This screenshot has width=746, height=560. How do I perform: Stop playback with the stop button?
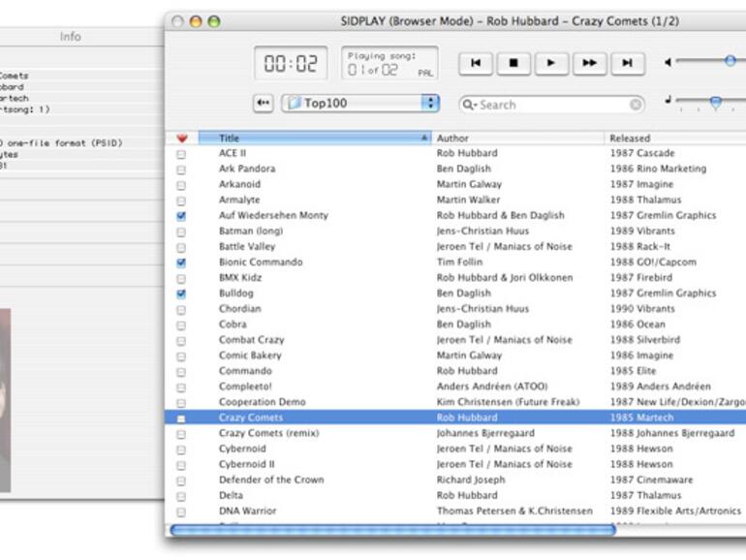(x=513, y=63)
